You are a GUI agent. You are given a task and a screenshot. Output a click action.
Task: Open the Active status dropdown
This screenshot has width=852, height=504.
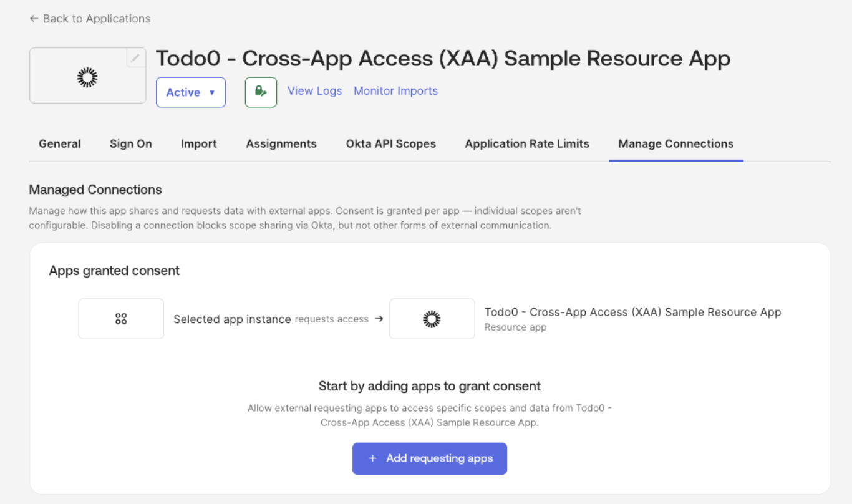coord(190,92)
